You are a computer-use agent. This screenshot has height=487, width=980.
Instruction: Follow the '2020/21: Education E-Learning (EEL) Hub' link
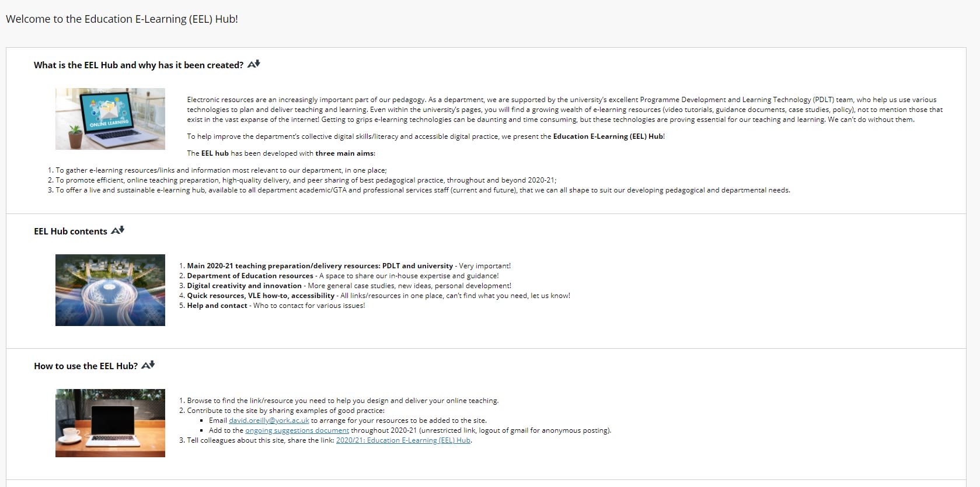pyautogui.click(x=403, y=440)
